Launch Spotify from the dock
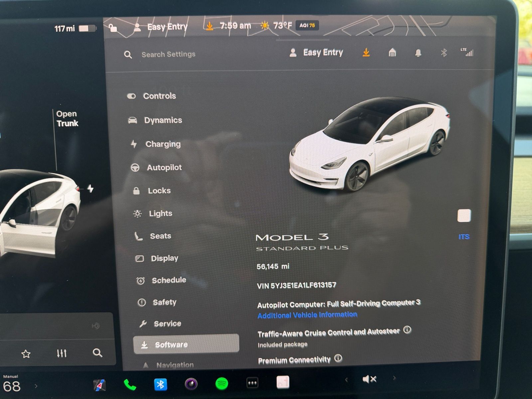 [x=222, y=384]
